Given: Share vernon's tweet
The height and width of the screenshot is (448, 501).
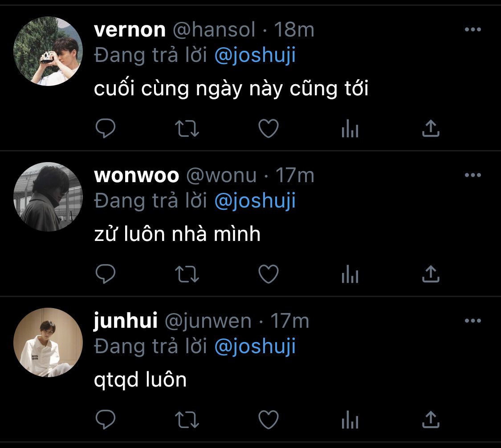Looking at the screenshot, I should 431,128.
